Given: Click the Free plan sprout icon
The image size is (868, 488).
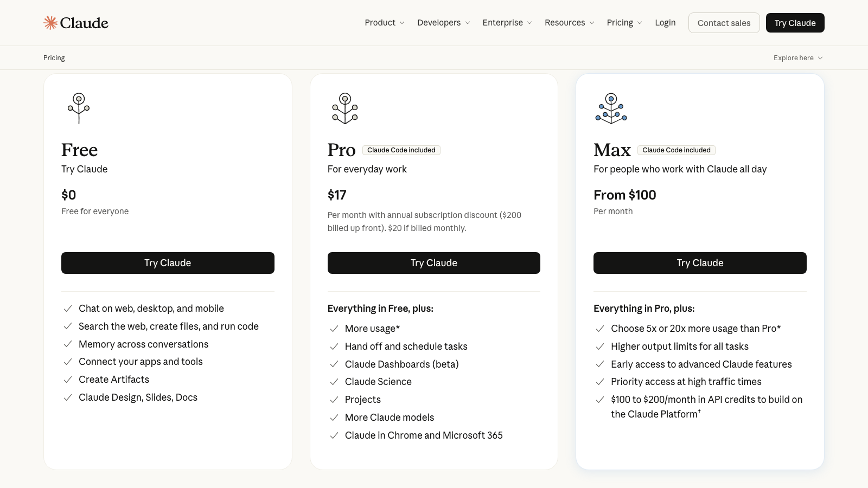Looking at the screenshot, I should [79, 108].
